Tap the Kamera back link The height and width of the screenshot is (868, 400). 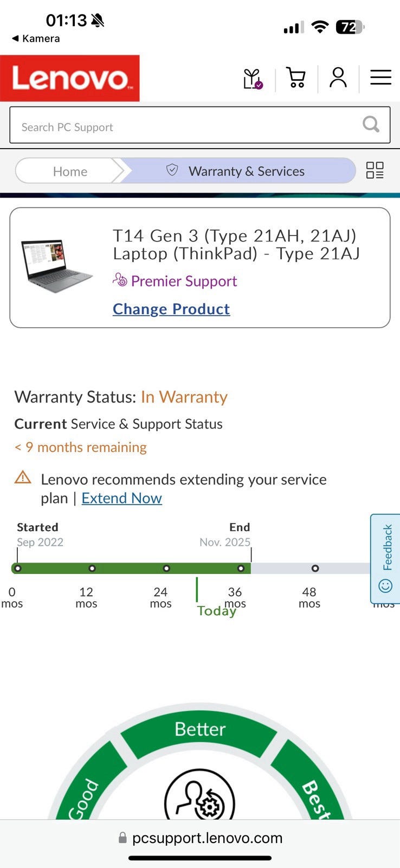36,39
